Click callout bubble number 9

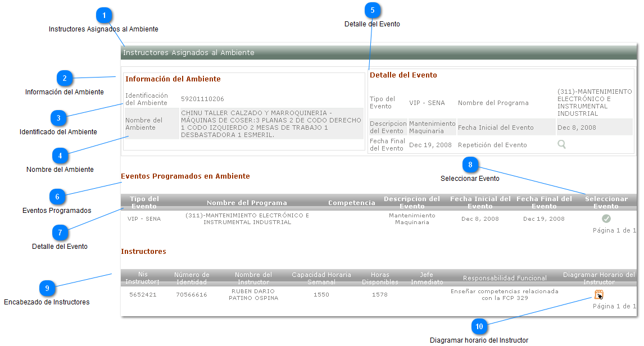(48, 288)
